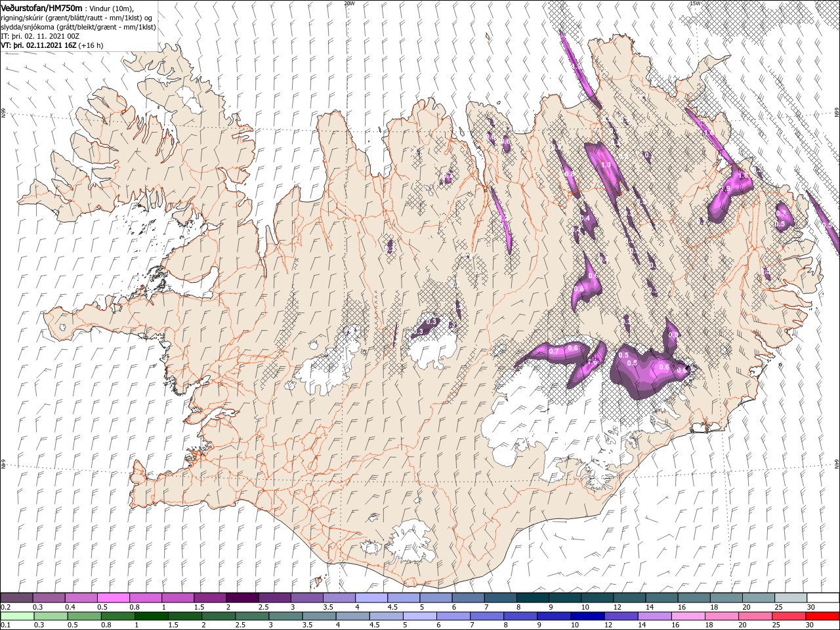The height and width of the screenshot is (630, 840).
Task: Click the '15W' longitude label
Action: pyautogui.click(x=695, y=3)
